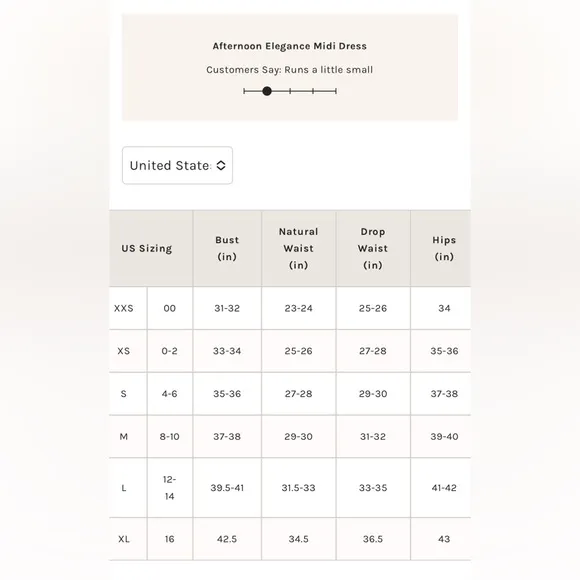Viewport: 580px width, 580px height.
Task: Click the Customers Say fit rating text
Action: [x=290, y=70]
